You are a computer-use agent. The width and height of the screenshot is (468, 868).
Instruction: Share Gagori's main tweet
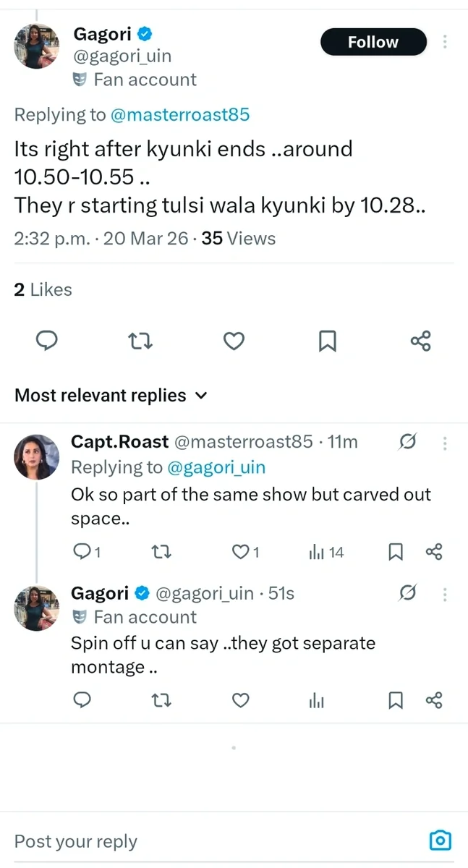pos(420,341)
